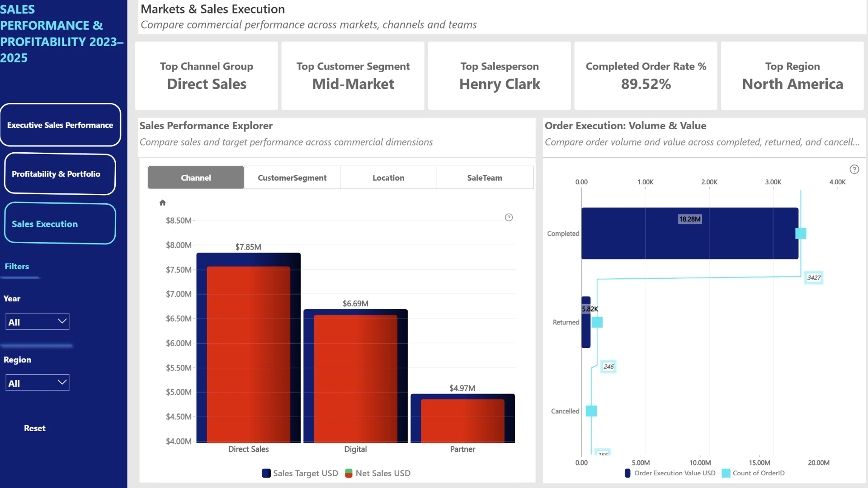Click the $6.69M data label
Image resolution: width=868 pixels, height=488 pixels.
coord(355,304)
